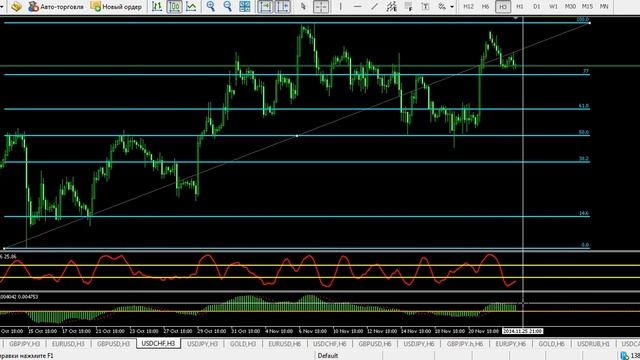This screenshot has width=640, height=360.
Task: Open a Новый ордер new order
Action: 116,7
